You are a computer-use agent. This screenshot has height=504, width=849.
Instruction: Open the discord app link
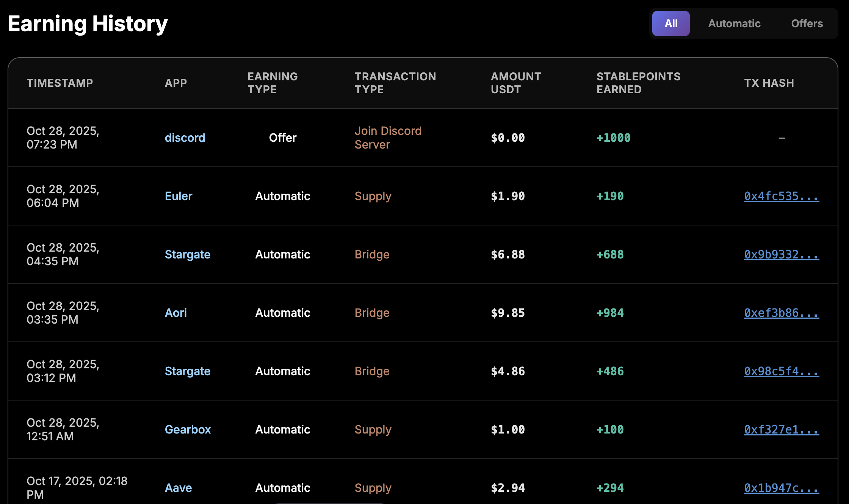click(185, 138)
